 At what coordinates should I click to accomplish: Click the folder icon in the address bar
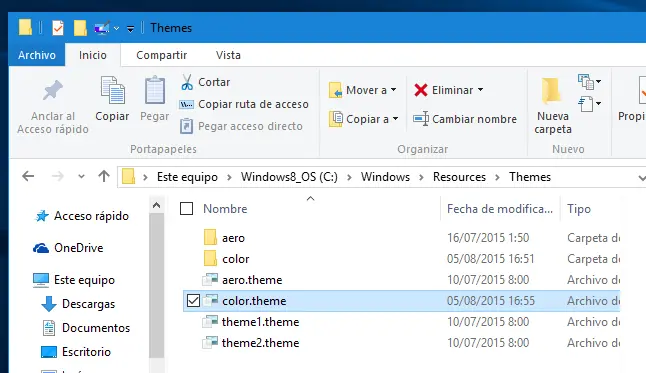coord(129,176)
